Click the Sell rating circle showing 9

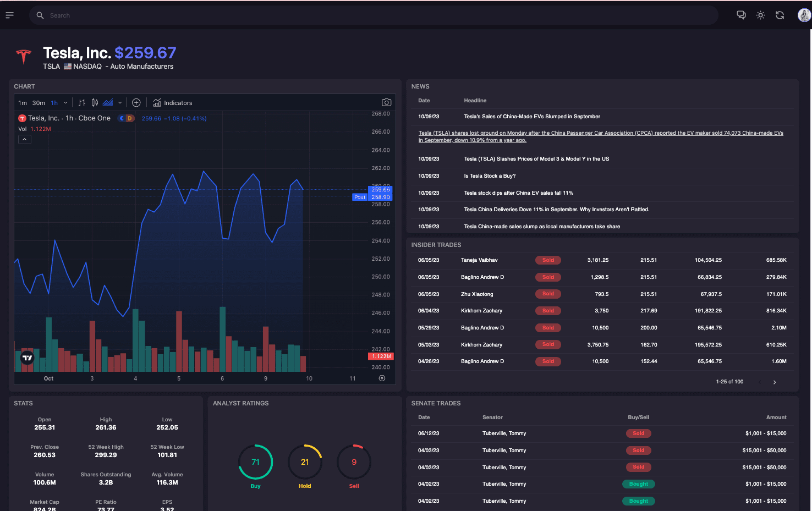coord(354,462)
